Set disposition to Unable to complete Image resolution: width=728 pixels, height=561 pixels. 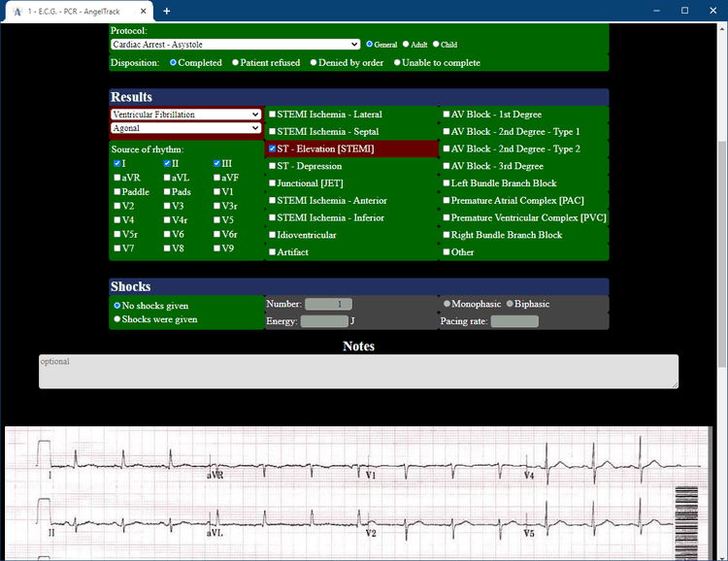coord(397,62)
